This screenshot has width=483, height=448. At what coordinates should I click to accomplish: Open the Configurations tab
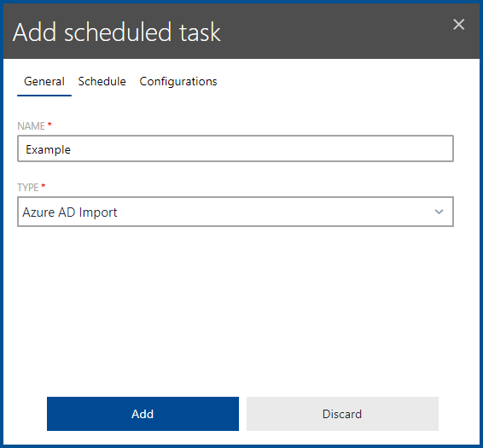pos(178,82)
